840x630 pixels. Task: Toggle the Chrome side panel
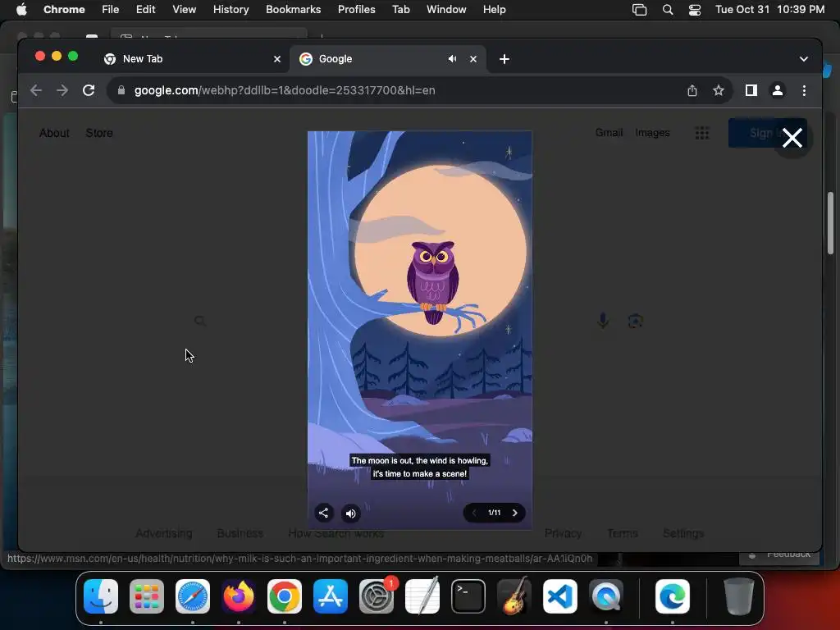pos(751,90)
